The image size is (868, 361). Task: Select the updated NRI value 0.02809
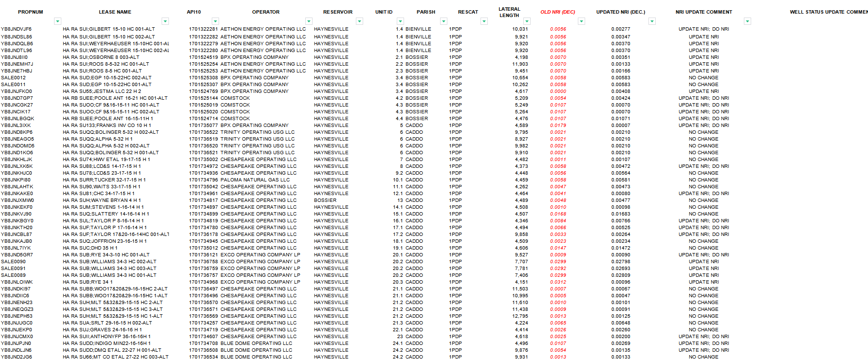tap(621, 275)
